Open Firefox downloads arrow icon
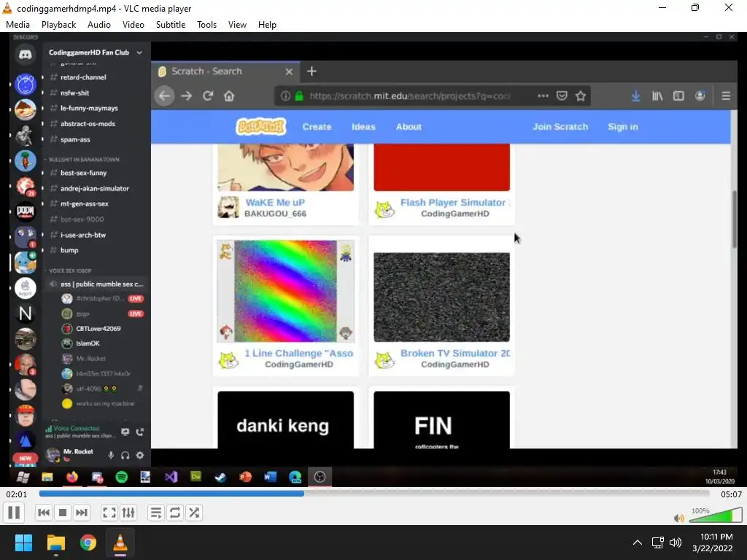The image size is (747, 560). click(635, 96)
